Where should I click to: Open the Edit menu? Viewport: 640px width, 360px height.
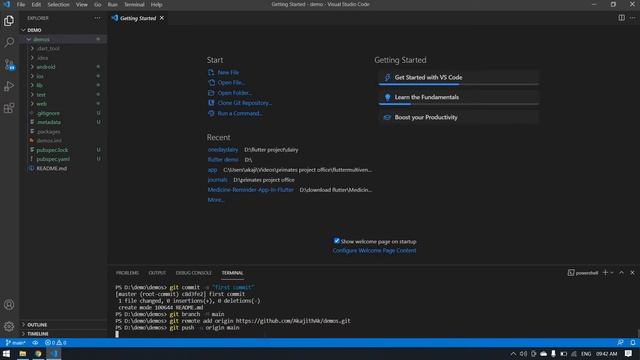(36, 4)
